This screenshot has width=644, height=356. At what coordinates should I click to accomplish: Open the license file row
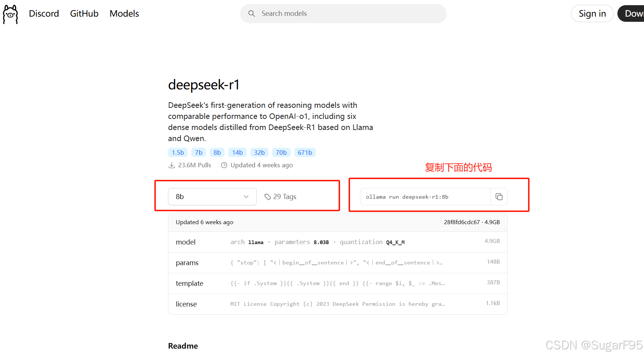[x=338, y=304]
